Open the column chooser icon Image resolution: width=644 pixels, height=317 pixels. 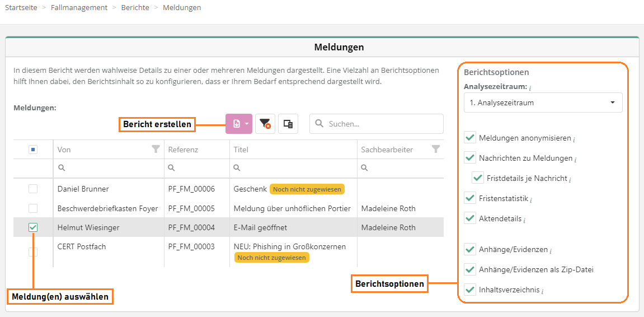288,124
